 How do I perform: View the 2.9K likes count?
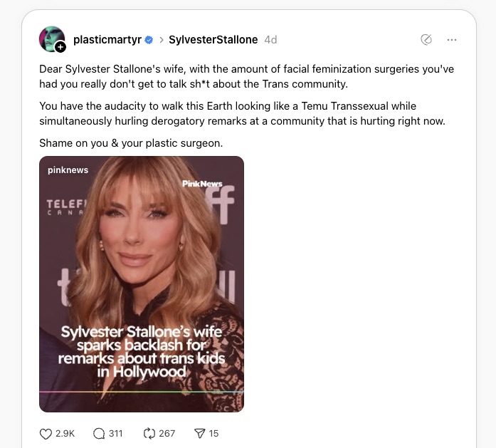pyautogui.click(x=65, y=434)
